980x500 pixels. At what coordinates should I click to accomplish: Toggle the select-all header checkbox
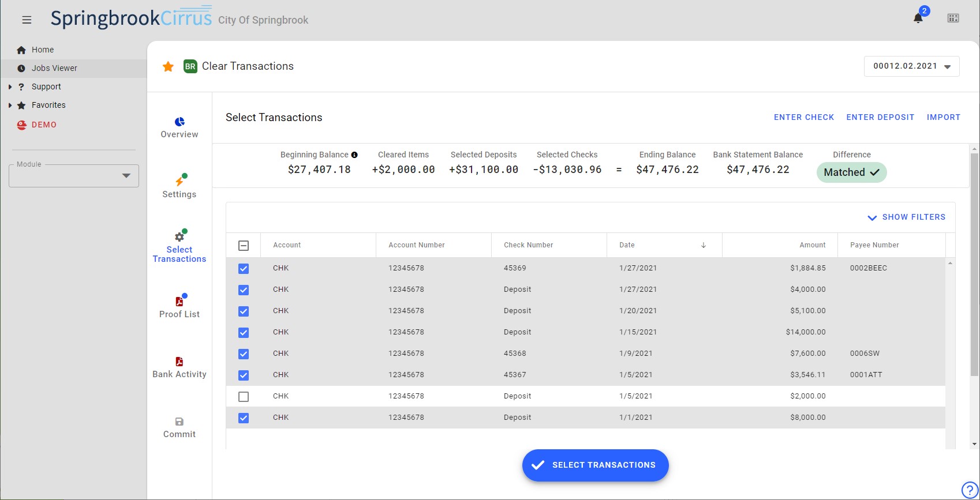pyautogui.click(x=244, y=246)
